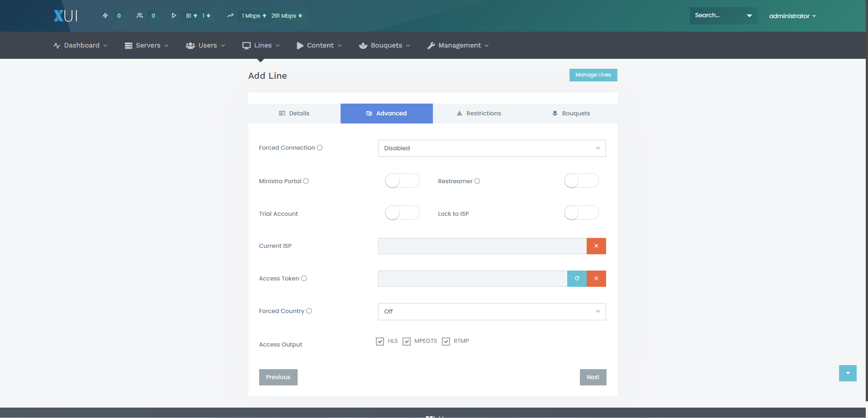Screen dimensions: 868x418
Task: Expand the Management menu
Action: click(458, 45)
